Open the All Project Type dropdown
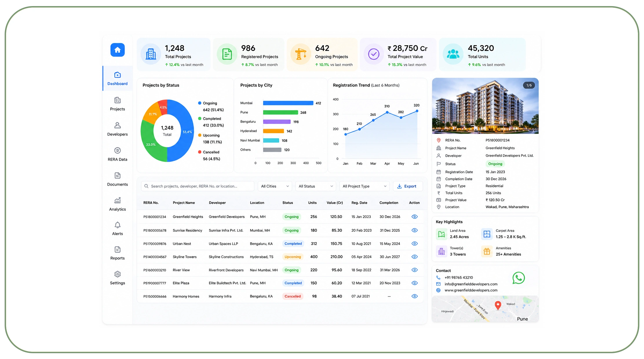The image size is (644, 359). coord(364,186)
